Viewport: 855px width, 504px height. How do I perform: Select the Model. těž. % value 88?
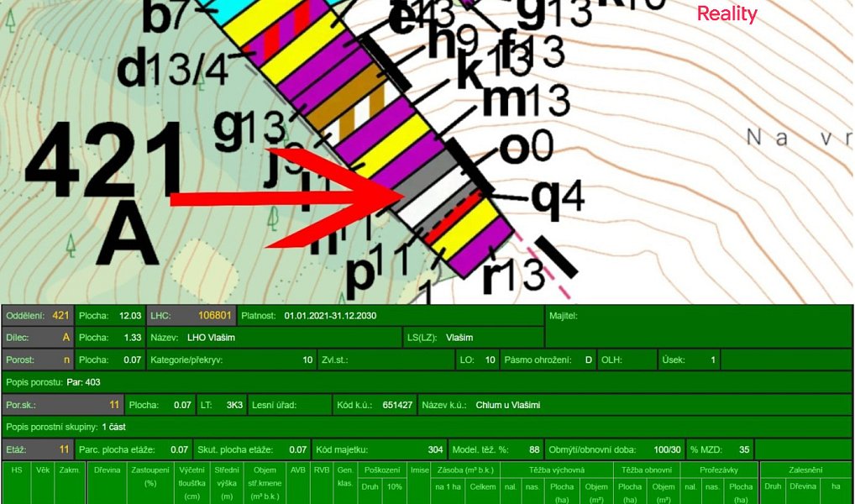click(534, 450)
